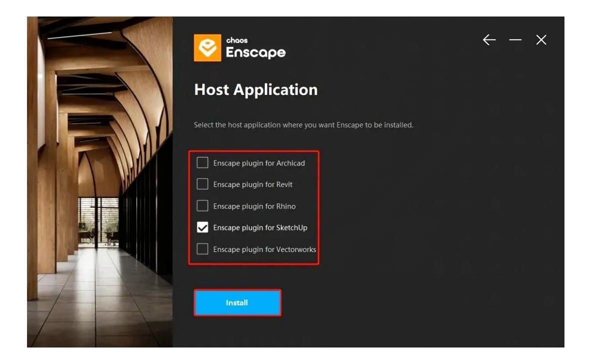This screenshot has height=364, width=592.
Task: Click the 'Host Application' heading
Action: coord(256,90)
